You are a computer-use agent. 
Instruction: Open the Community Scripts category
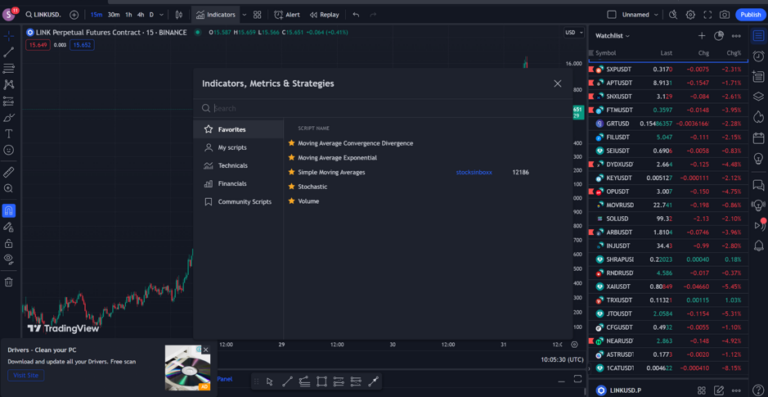[x=239, y=202]
